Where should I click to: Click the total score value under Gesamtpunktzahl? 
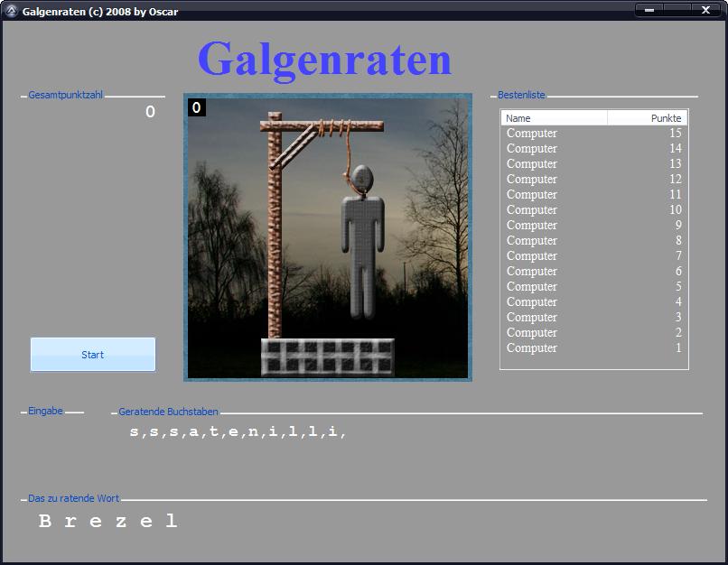point(150,112)
